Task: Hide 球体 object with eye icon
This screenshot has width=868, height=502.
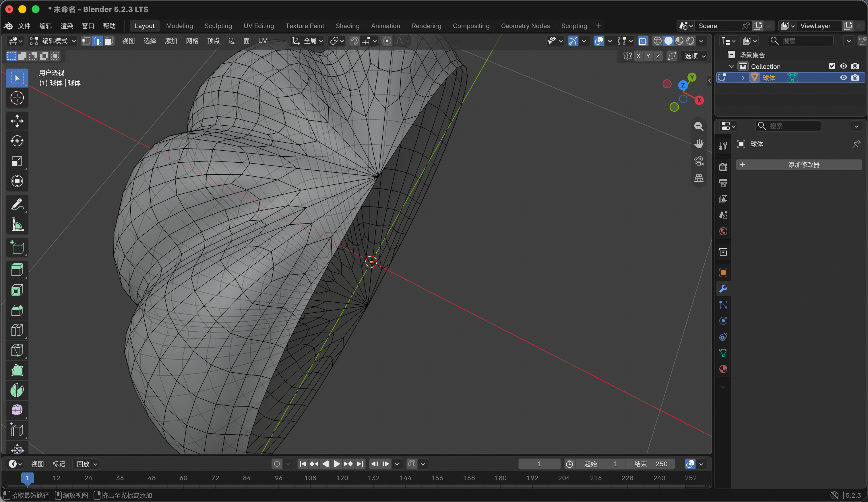Action: pos(843,77)
